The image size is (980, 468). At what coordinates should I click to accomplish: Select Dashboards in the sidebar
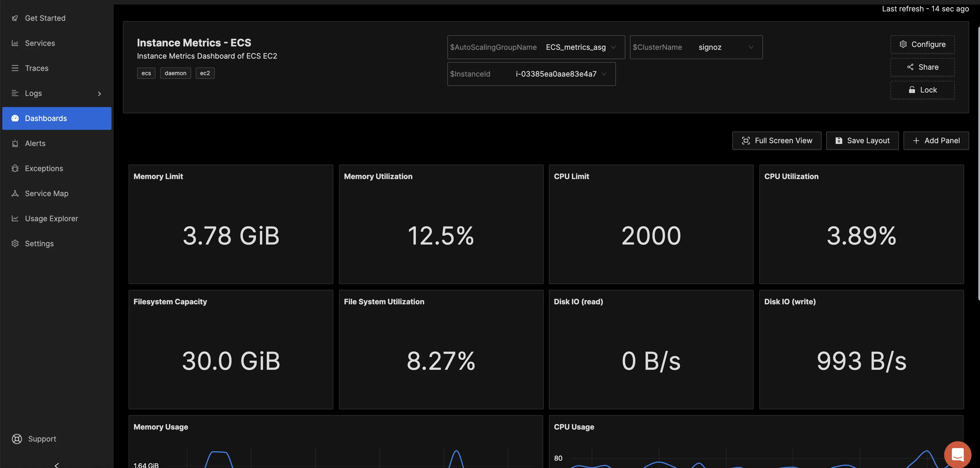(x=57, y=118)
